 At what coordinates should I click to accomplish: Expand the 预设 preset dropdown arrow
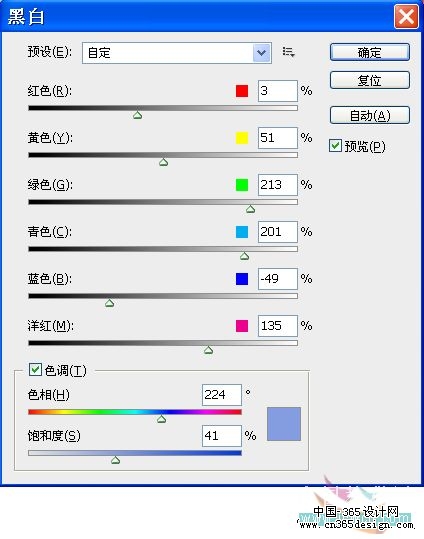(x=261, y=53)
